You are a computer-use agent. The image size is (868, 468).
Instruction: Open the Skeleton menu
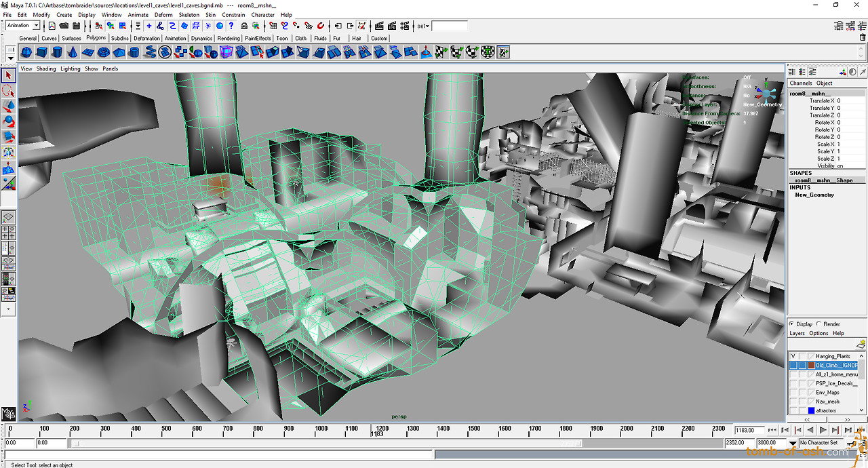coord(189,14)
